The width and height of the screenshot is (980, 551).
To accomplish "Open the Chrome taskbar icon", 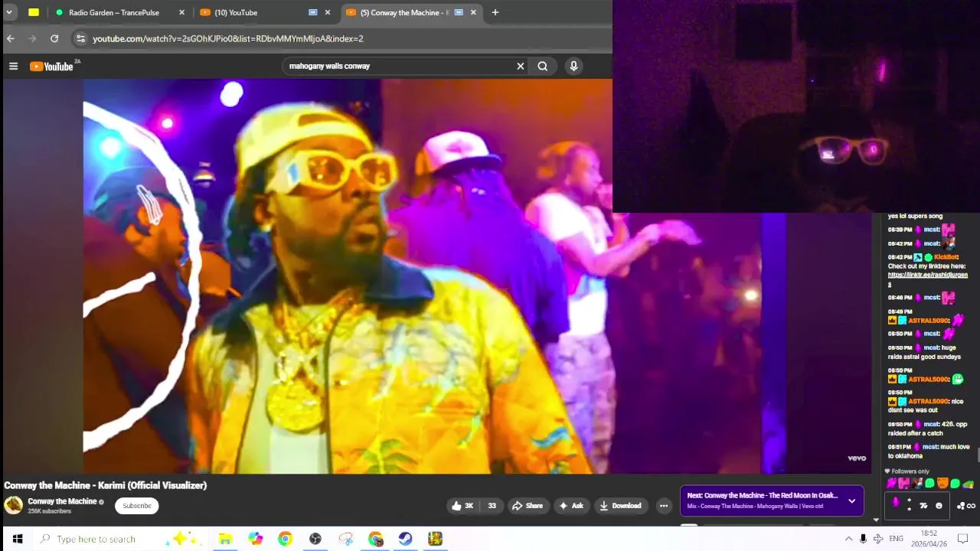I will tap(285, 539).
